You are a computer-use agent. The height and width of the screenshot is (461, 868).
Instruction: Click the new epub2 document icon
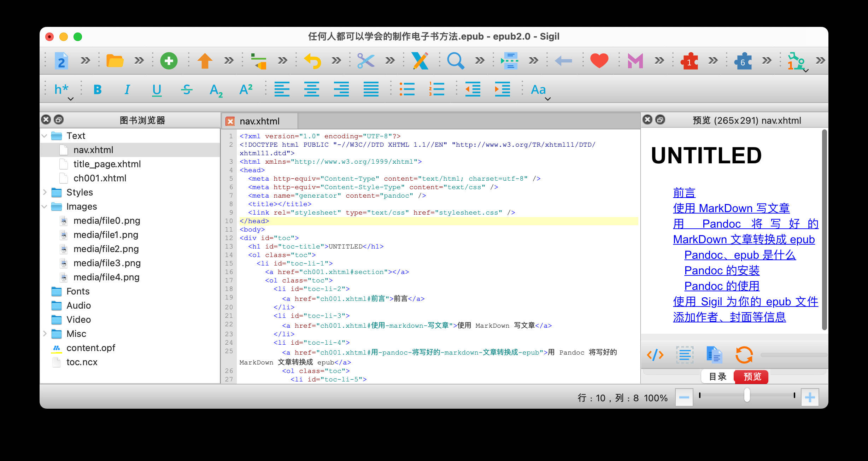(x=61, y=61)
